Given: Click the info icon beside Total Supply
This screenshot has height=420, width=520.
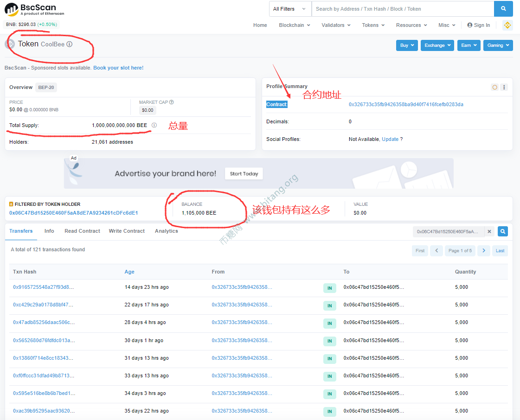Looking at the screenshot, I should click(154, 125).
